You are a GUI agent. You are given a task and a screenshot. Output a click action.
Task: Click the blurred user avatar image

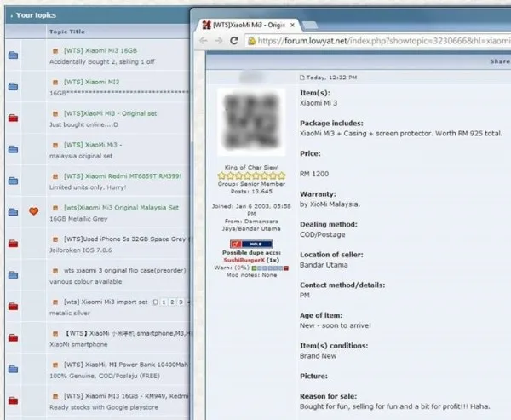click(x=251, y=122)
